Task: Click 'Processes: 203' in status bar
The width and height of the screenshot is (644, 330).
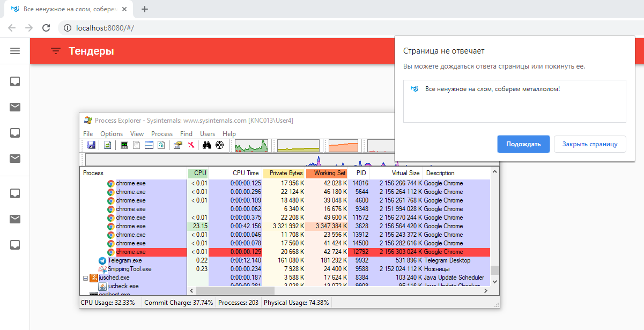Action: pos(238,303)
